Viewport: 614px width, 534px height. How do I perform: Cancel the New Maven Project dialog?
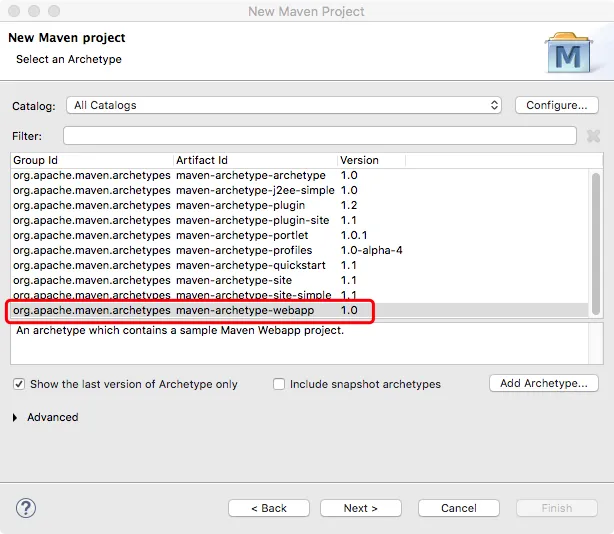point(459,508)
